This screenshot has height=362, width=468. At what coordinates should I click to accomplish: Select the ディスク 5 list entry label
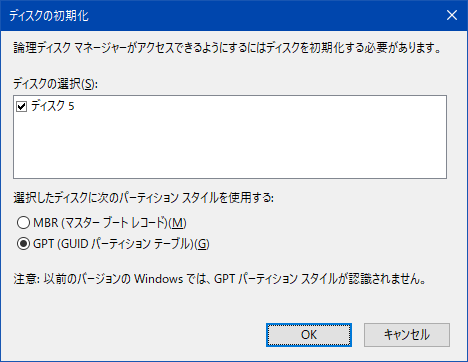point(53,106)
